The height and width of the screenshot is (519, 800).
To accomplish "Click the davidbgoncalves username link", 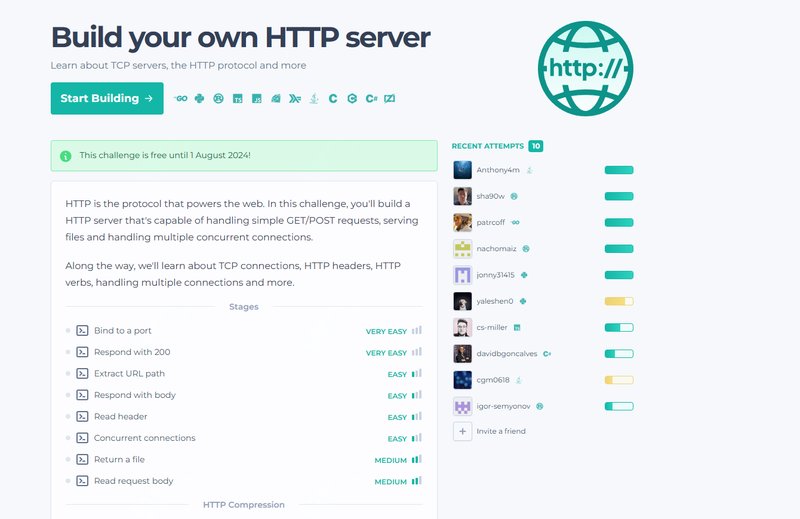I will point(508,353).
